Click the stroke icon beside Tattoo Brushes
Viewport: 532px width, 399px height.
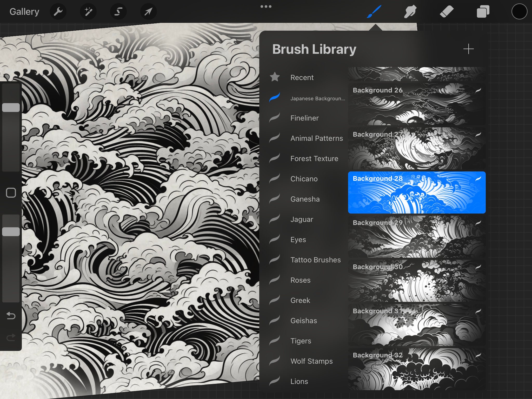[275, 259]
